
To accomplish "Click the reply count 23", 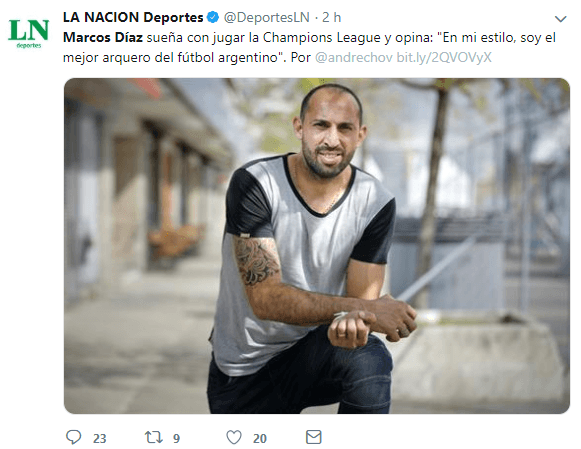I will tap(99, 439).
